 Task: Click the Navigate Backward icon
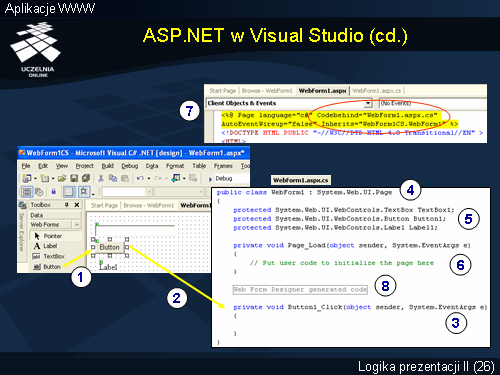pos(176,178)
